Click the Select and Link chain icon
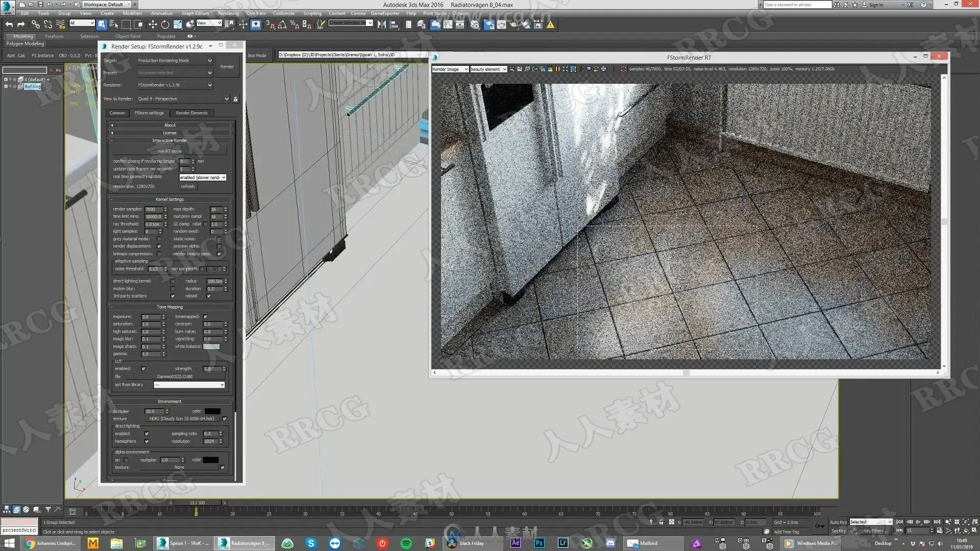This screenshot has height=551, width=980. tap(35, 24)
